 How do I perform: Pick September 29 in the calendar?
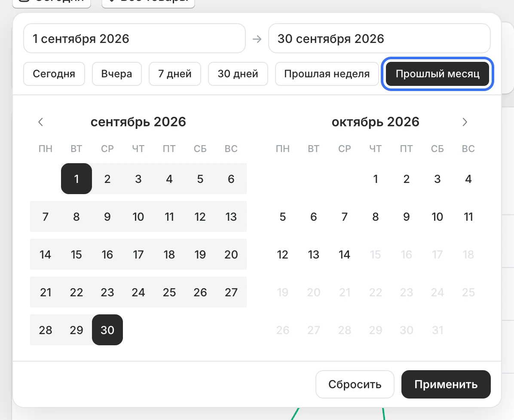pos(76,330)
